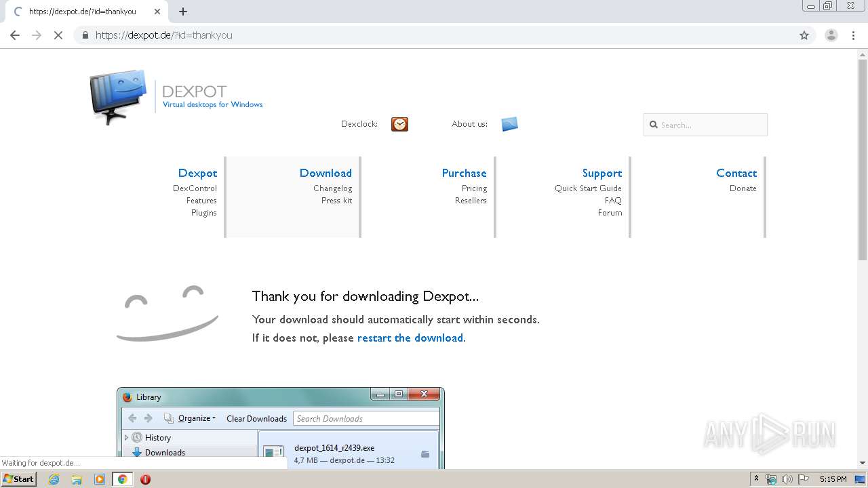Stop loading the page
Image resolution: width=868 pixels, height=488 pixels.
tap(58, 35)
